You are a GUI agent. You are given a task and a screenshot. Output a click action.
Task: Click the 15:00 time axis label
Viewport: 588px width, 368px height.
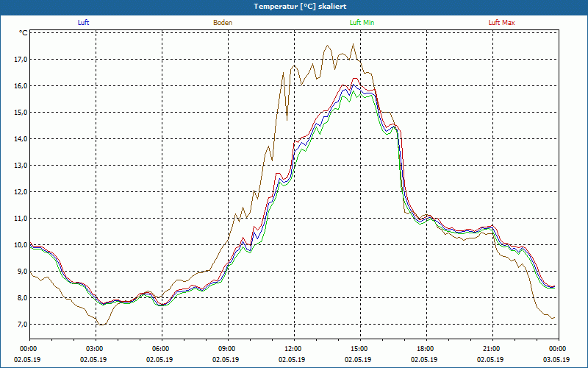click(360, 349)
